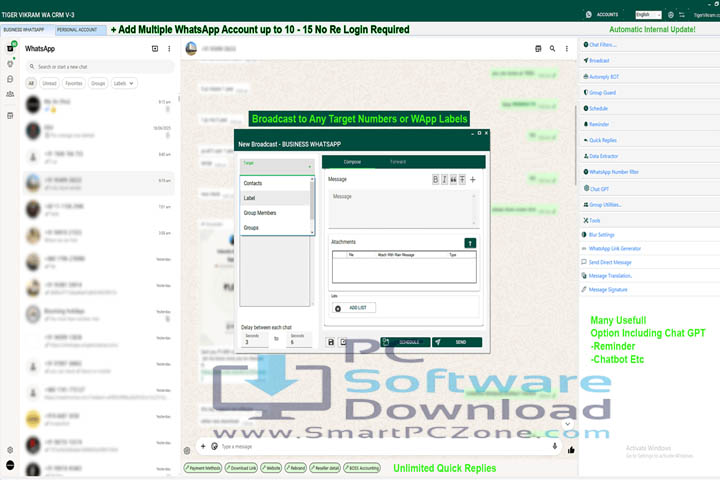Expand the Labels filter dropdown
Screen dimensions: 720x480
pyautogui.click(x=123, y=84)
